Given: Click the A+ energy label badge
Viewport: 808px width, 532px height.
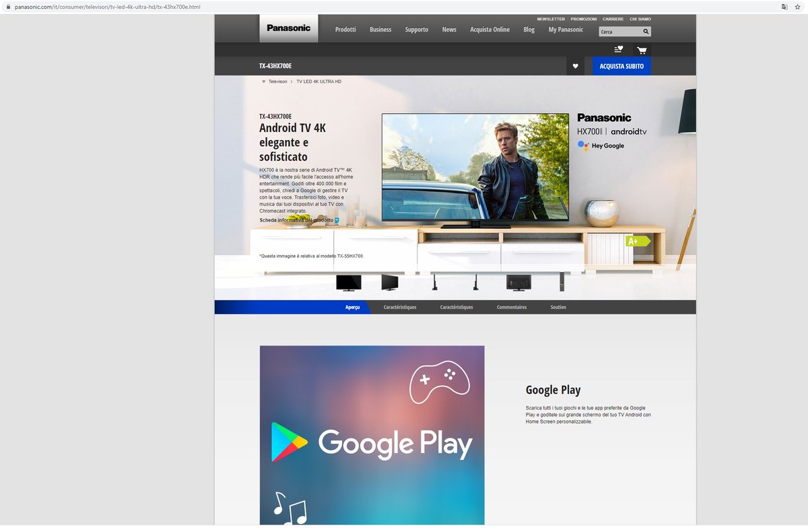Looking at the screenshot, I should point(638,241).
